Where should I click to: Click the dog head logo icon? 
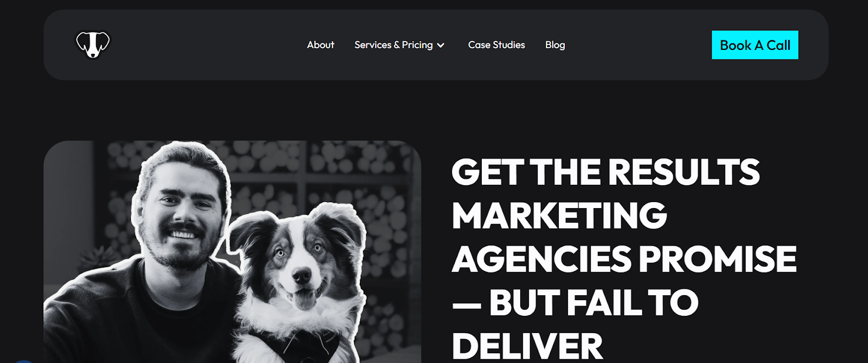pyautogui.click(x=93, y=44)
